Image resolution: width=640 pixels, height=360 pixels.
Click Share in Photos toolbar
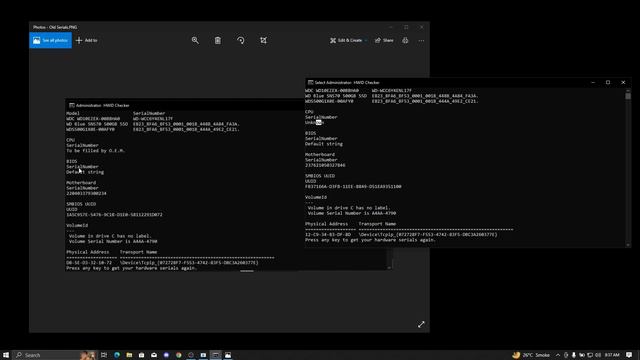click(x=384, y=40)
